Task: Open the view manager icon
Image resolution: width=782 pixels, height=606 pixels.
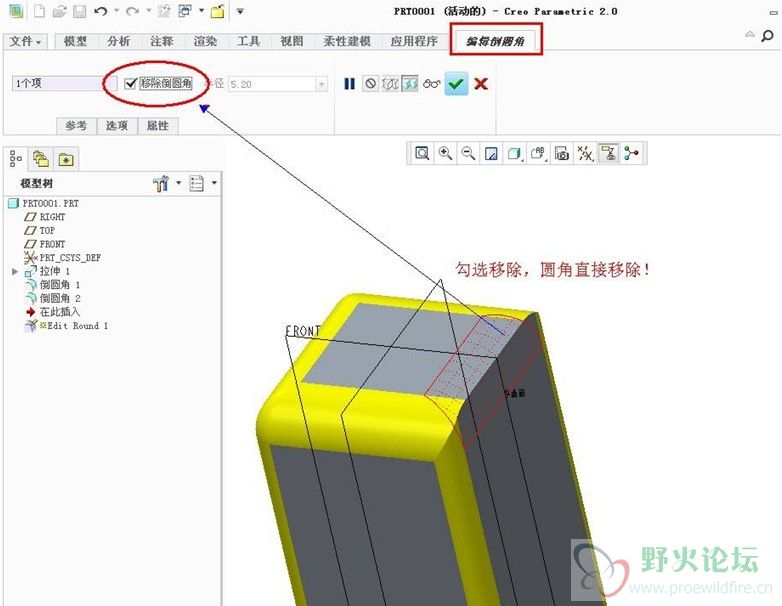Action: click(x=562, y=153)
